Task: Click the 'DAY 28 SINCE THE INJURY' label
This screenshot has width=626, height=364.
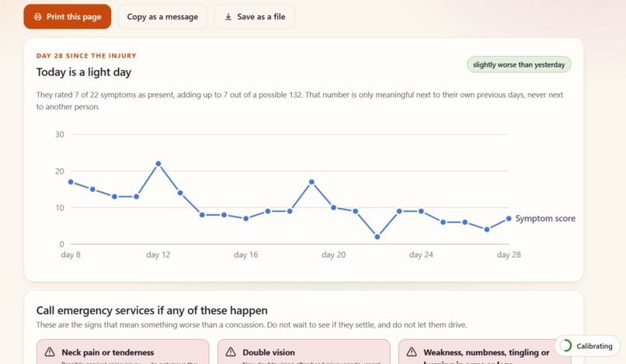Action: pos(86,56)
